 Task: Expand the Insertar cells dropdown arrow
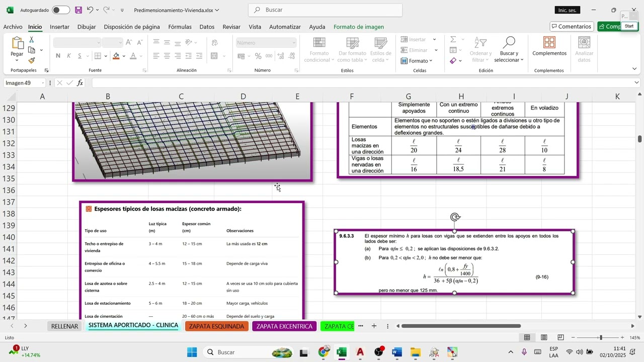tap(436, 39)
